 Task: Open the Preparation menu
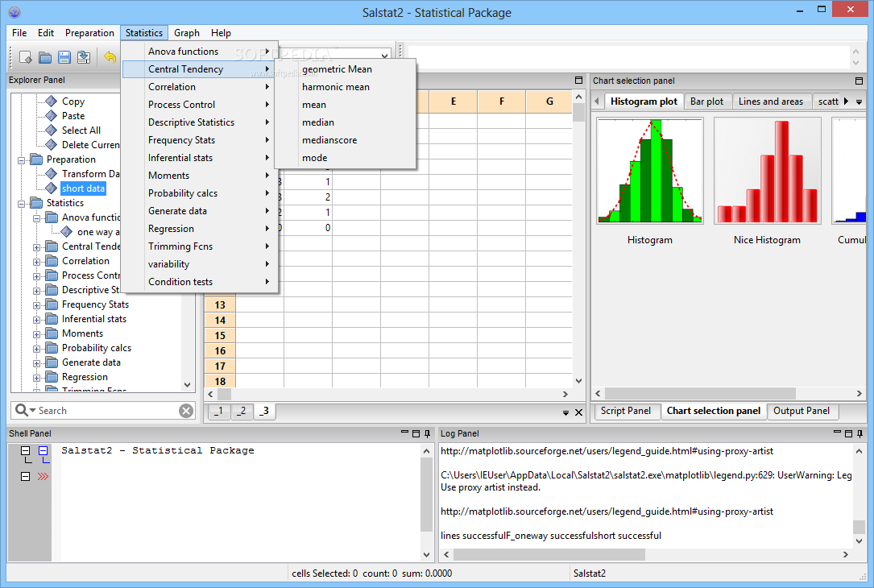coord(89,33)
